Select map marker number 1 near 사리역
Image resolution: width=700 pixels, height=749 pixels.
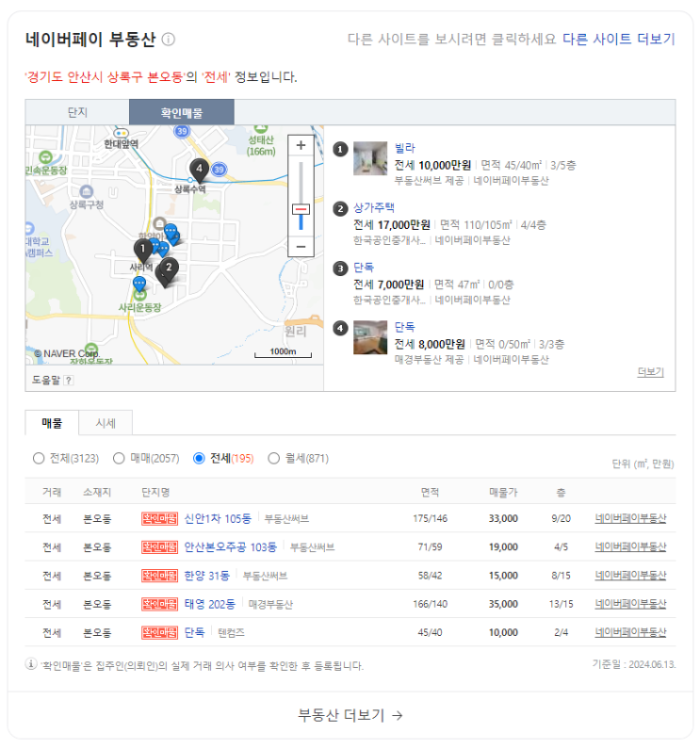click(x=142, y=250)
